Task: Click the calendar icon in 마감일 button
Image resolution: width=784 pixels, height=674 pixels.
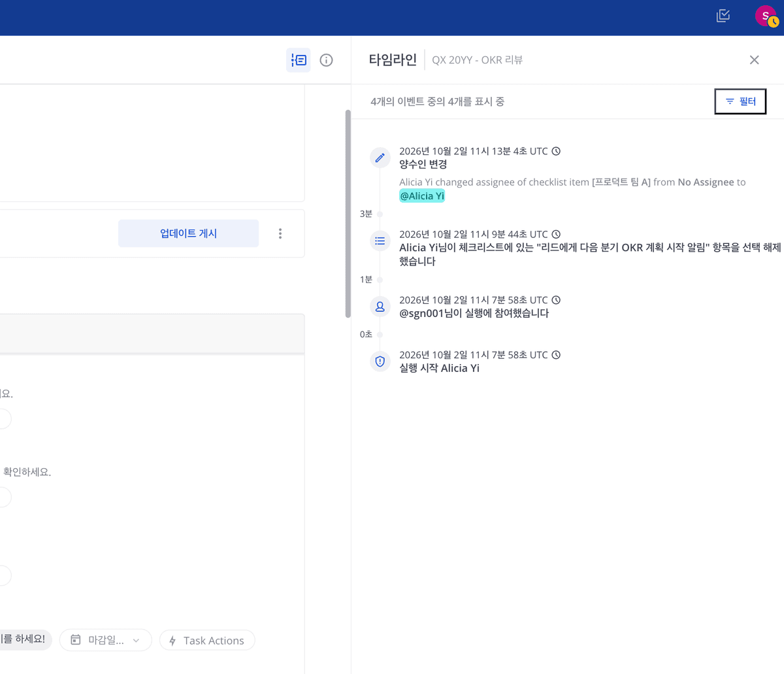Action: 76,640
